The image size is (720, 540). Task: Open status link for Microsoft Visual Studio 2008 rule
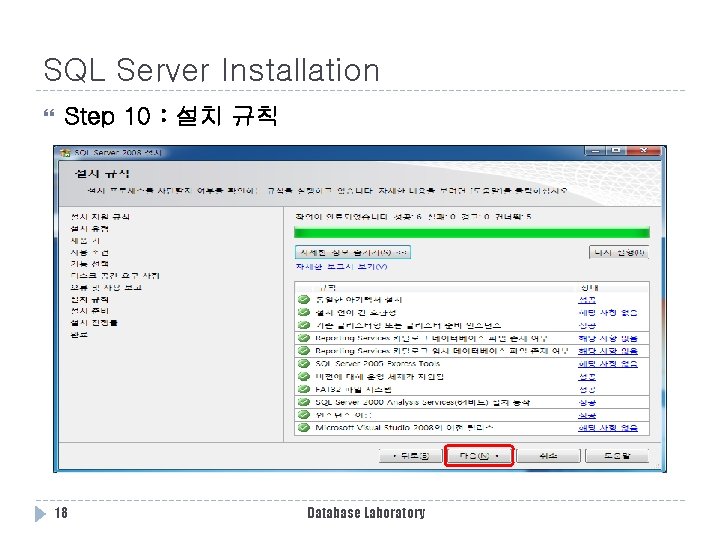[608, 428]
